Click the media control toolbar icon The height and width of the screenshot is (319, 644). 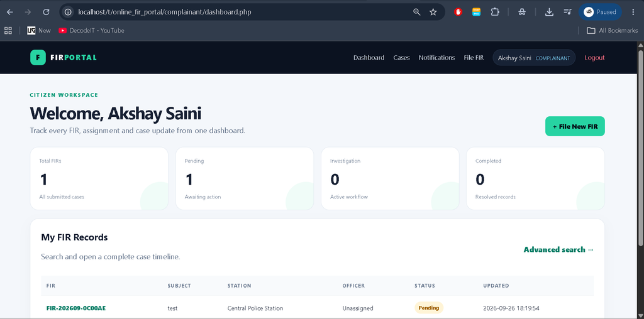point(567,12)
